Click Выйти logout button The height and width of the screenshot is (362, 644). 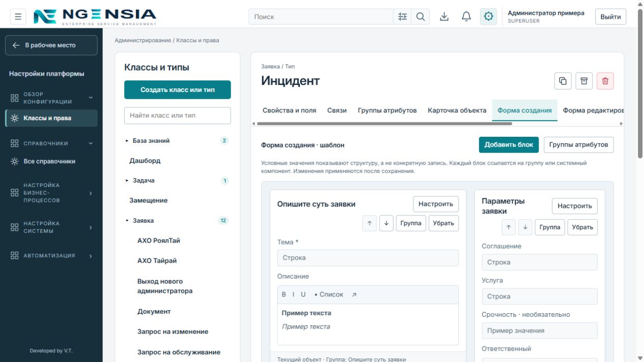coord(610,17)
